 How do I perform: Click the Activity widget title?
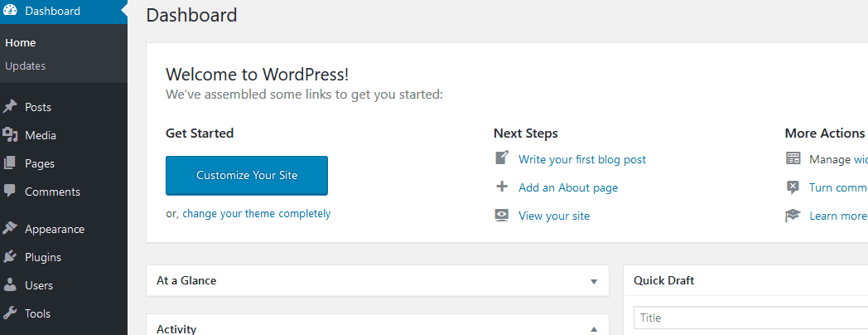[176, 329]
